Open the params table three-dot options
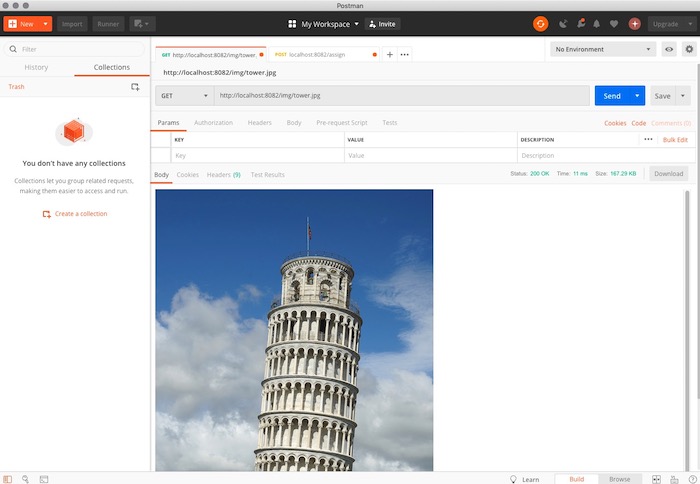The image size is (700, 484). (648, 139)
